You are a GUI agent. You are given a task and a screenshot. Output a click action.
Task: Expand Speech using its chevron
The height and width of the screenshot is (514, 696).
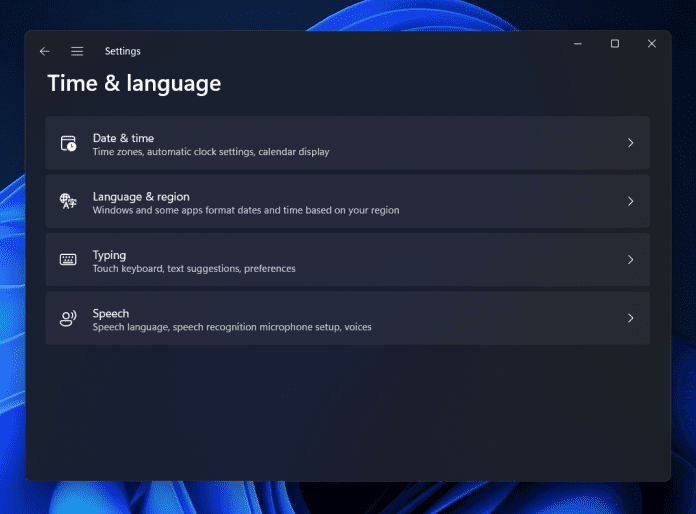click(x=630, y=318)
